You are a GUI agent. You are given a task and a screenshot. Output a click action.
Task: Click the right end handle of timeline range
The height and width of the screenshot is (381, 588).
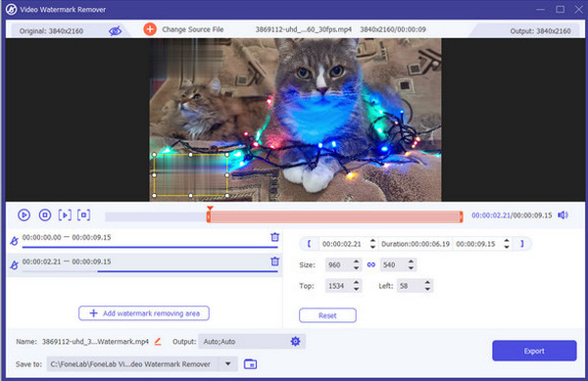461,216
